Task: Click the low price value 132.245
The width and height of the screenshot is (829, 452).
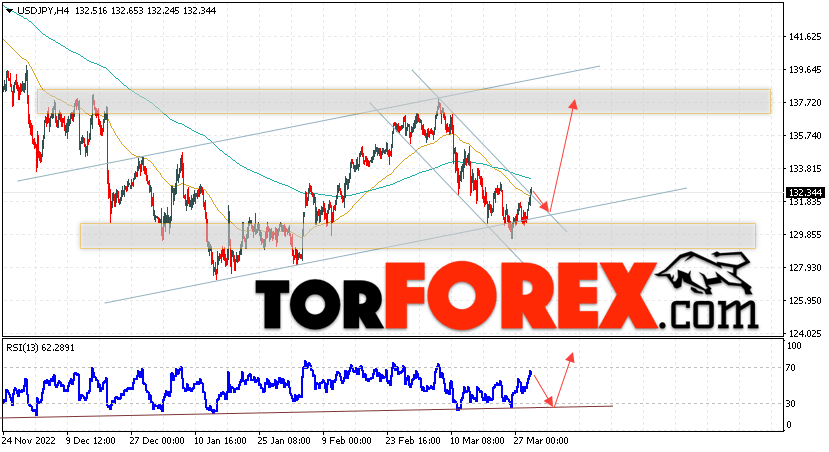Action: coord(163,11)
